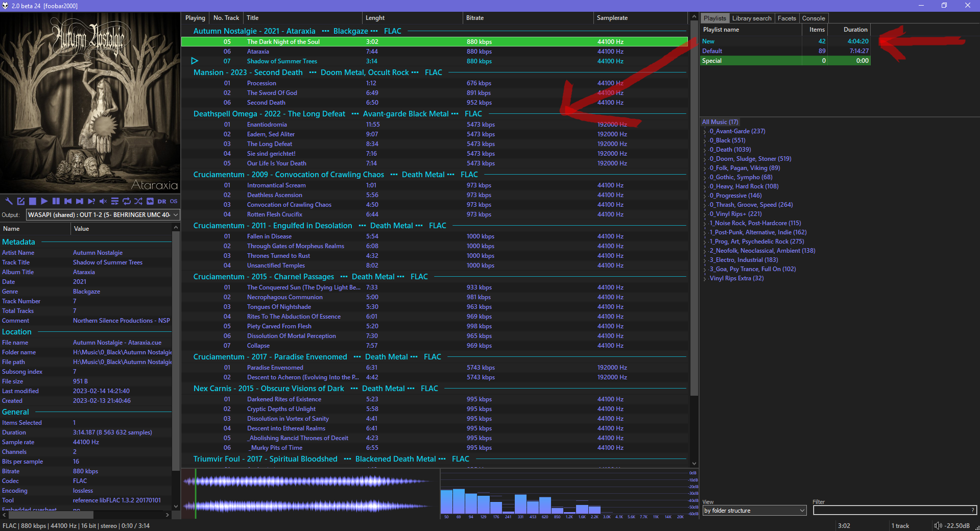Screen dimensions: 980x531
Task: Toggle shuffle playback order
Action: (x=138, y=201)
